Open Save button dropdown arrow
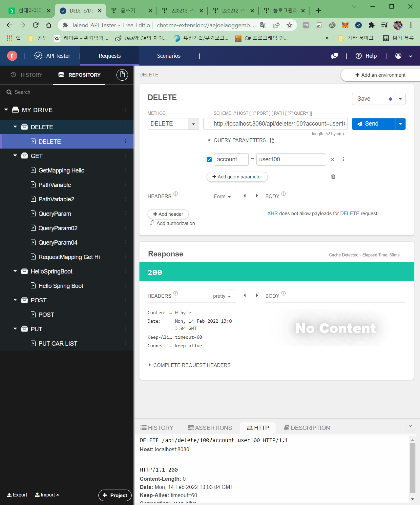The image size is (420, 505). coord(400,99)
